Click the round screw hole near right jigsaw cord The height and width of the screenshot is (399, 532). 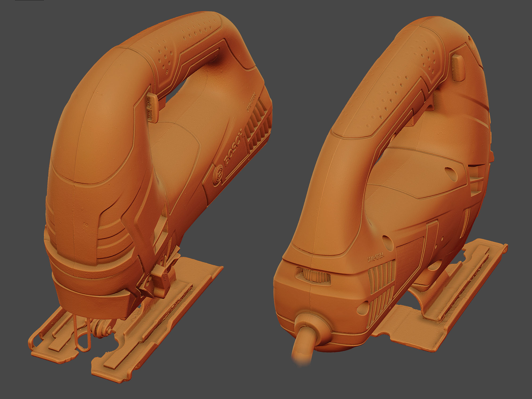[362, 308]
